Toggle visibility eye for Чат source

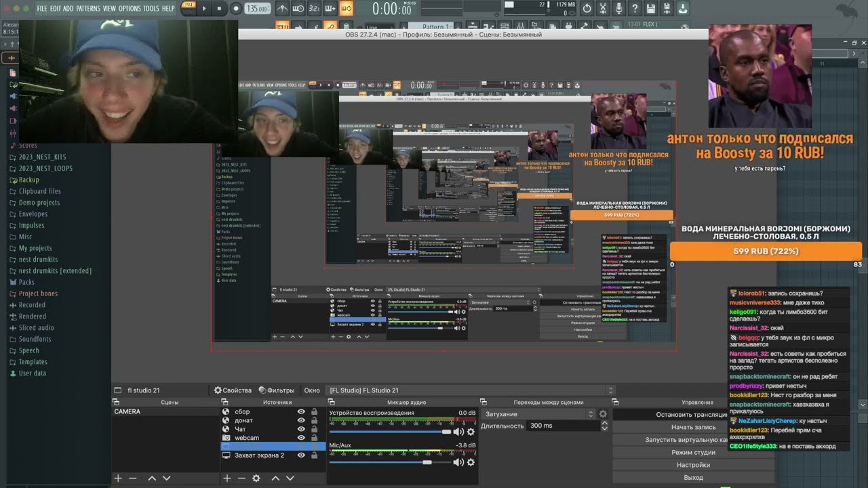301,429
